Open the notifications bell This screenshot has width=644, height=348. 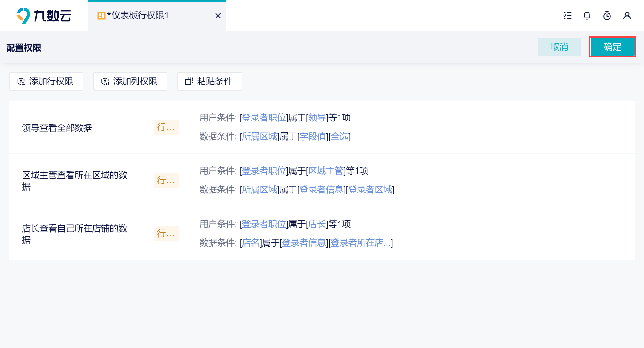click(x=587, y=16)
